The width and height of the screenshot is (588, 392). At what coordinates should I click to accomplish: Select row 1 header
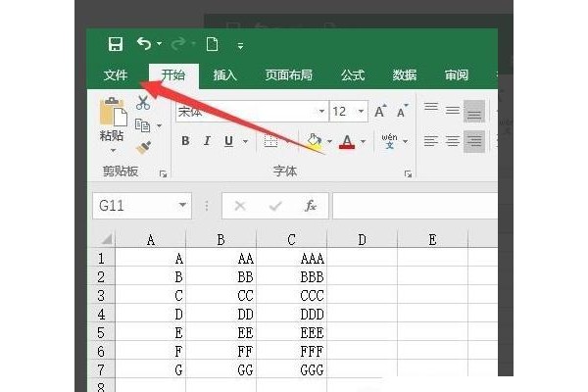tap(101, 258)
